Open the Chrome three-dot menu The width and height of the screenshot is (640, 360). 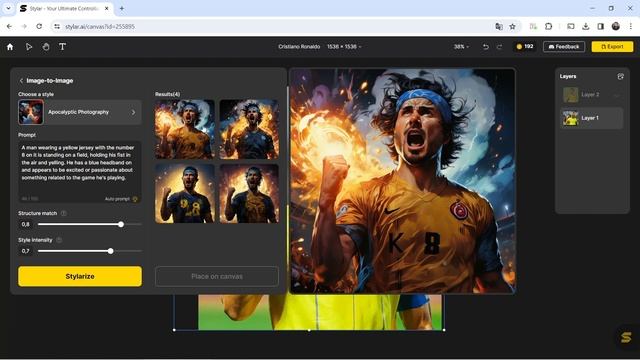631,27
